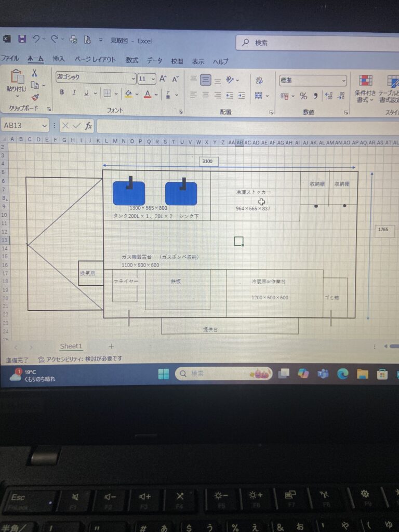Toggle Underline formatting
399x532 pixels.
click(86, 92)
